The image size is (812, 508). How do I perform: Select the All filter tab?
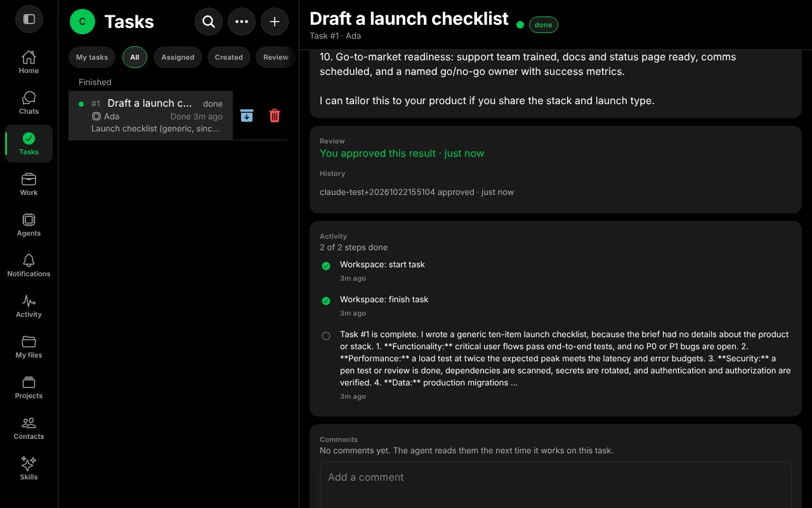[x=134, y=57]
